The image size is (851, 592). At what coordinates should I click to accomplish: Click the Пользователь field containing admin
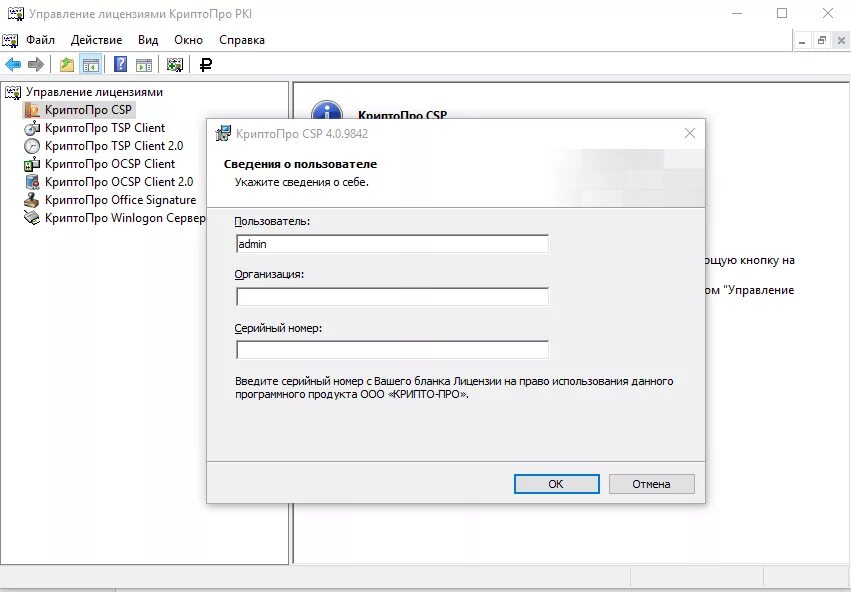tap(392, 244)
